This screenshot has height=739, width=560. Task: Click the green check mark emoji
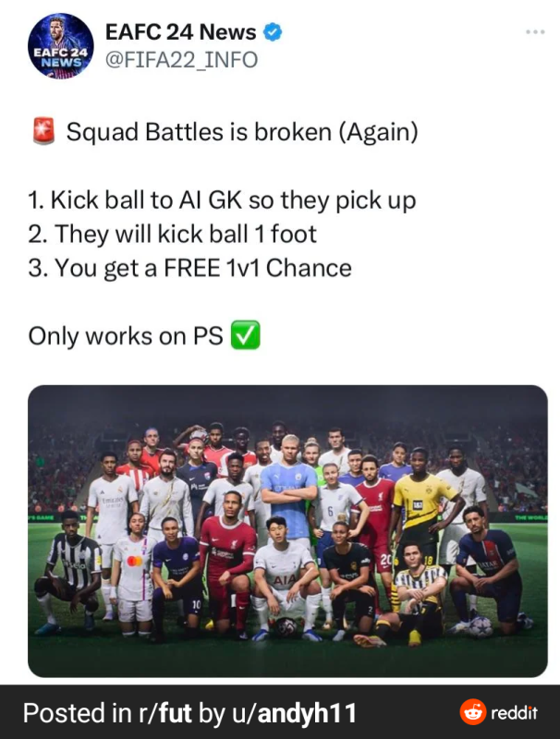coord(245,335)
